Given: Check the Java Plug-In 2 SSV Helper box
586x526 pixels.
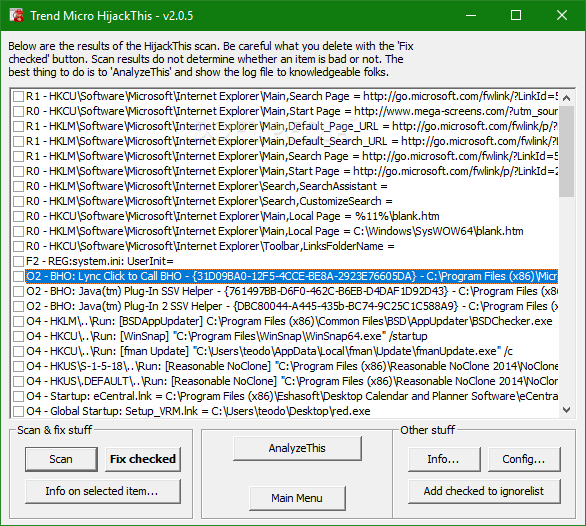Looking at the screenshot, I should click(x=18, y=306).
